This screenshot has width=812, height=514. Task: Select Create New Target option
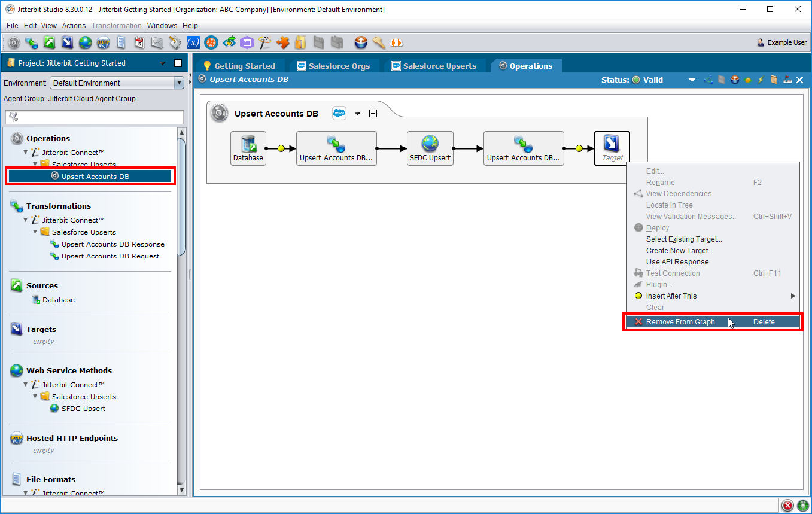[x=679, y=251]
